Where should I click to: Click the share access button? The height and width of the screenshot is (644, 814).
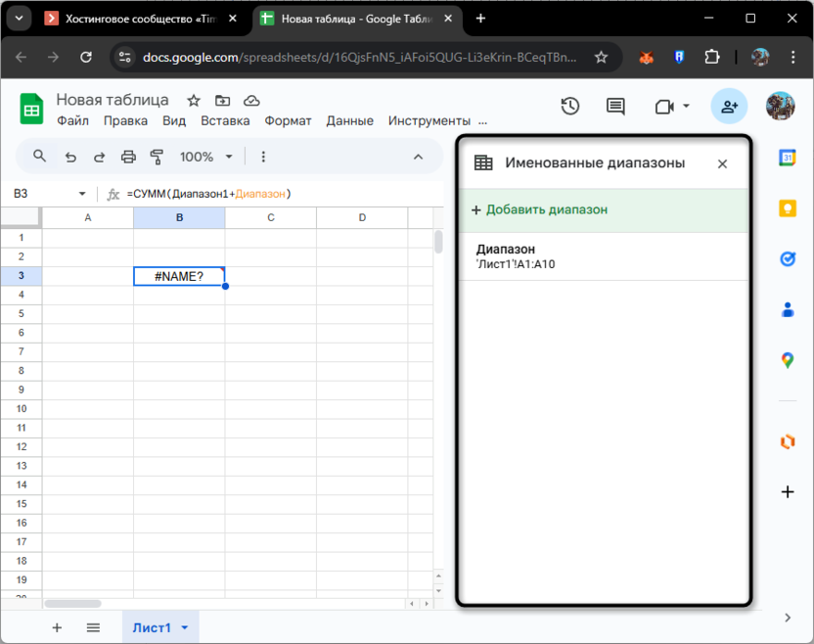coord(729,107)
